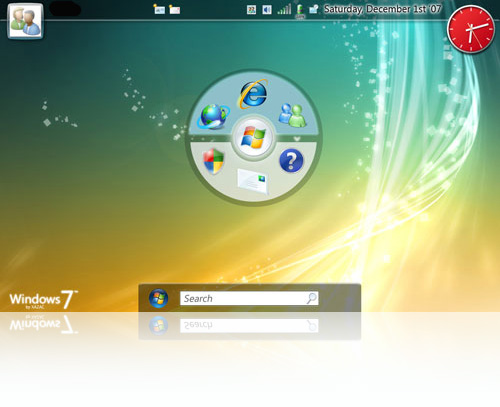Open Windows Security Center shield icon
The image size is (500, 407).
(x=214, y=161)
